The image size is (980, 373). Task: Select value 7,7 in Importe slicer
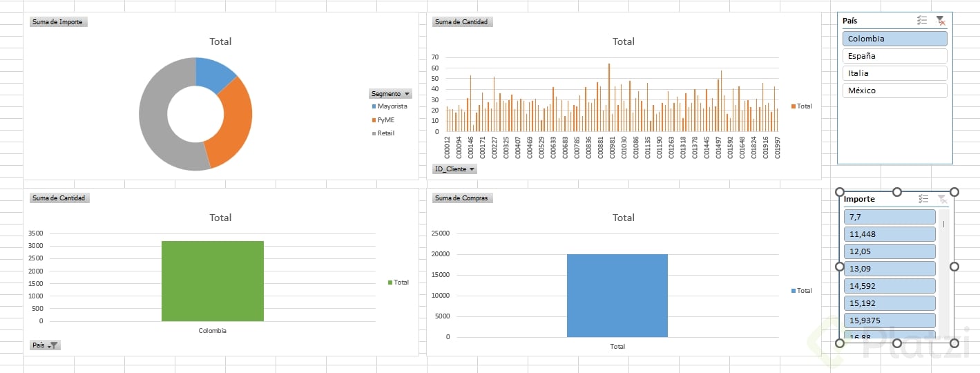coord(890,217)
